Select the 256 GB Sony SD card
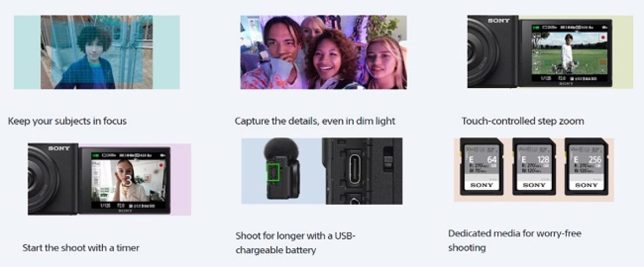This screenshot has width=644, height=267. coord(586,166)
